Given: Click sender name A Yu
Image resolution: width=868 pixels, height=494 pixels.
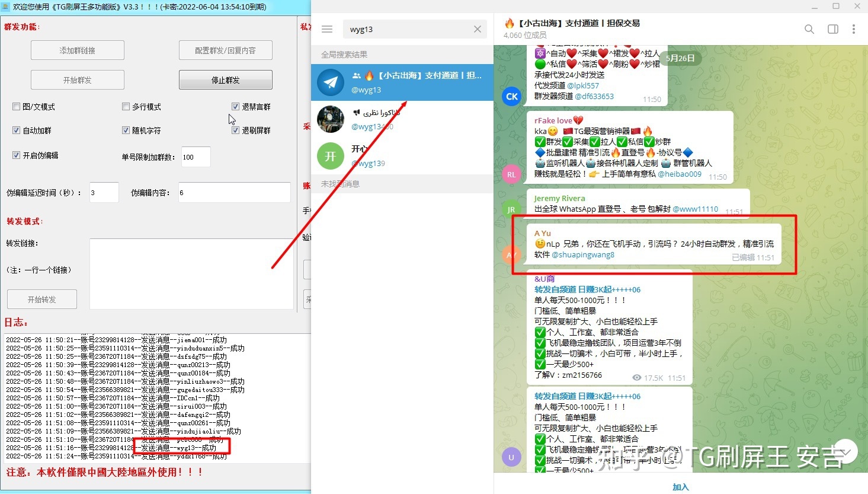Looking at the screenshot, I should coord(543,233).
